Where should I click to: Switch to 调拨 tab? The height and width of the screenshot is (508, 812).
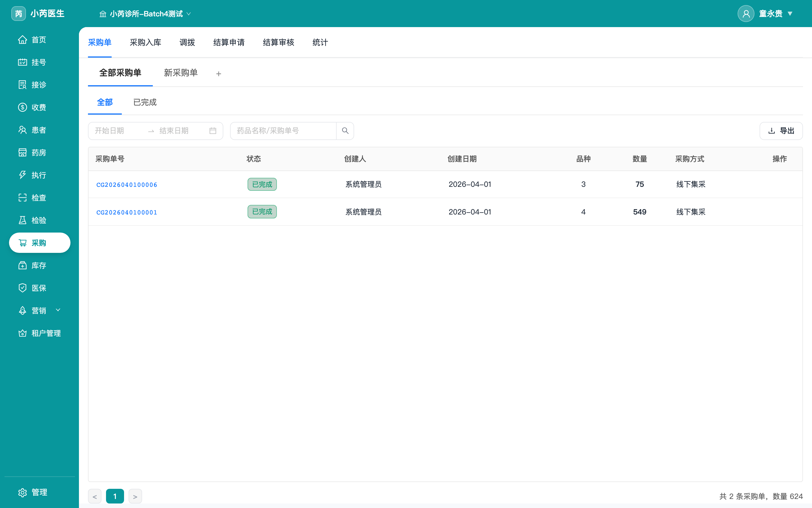pos(187,42)
